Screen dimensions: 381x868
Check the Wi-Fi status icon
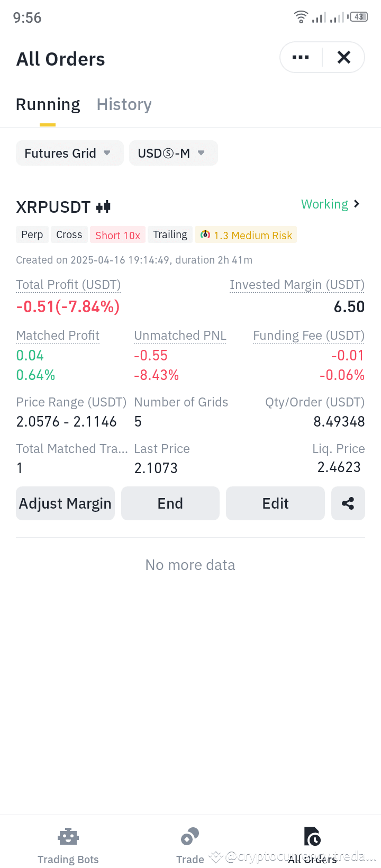pyautogui.click(x=301, y=17)
